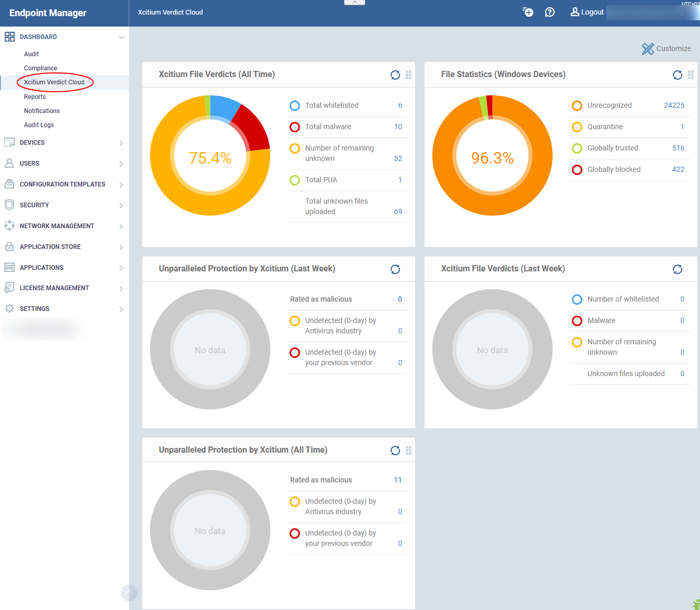The height and width of the screenshot is (610, 700).
Task: Expand Configuration Templates menu arrow
Action: click(x=121, y=185)
